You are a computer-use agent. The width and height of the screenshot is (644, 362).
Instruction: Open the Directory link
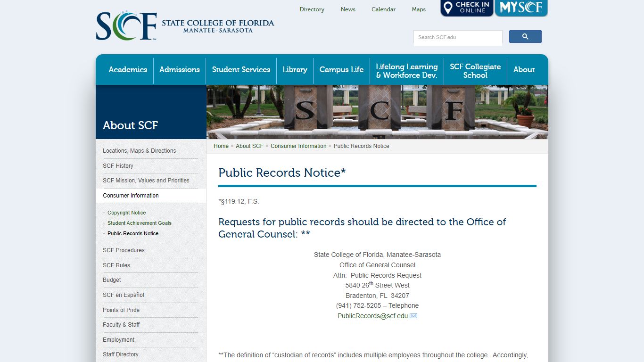point(312,9)
